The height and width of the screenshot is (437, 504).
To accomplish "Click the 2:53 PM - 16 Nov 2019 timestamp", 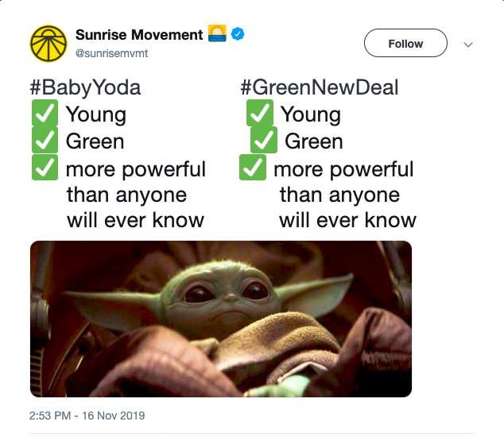I will (x=87, y=416).
